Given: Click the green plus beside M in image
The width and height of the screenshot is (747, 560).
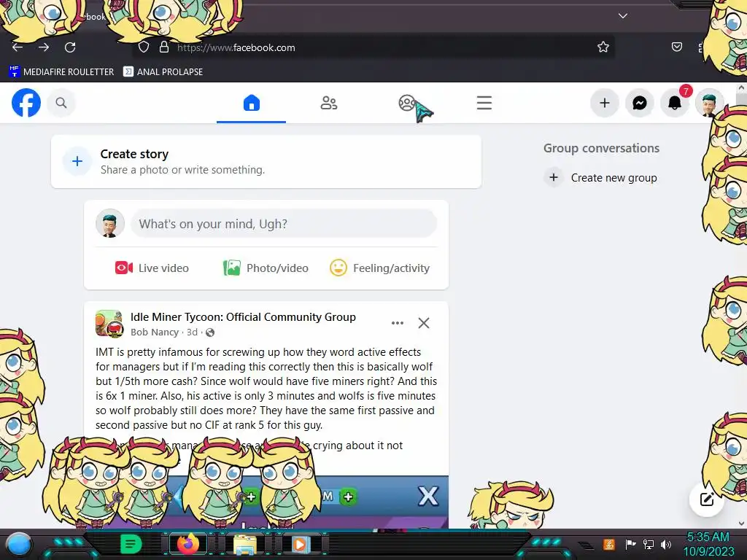Looking at the screenshot, I should 348,497.
